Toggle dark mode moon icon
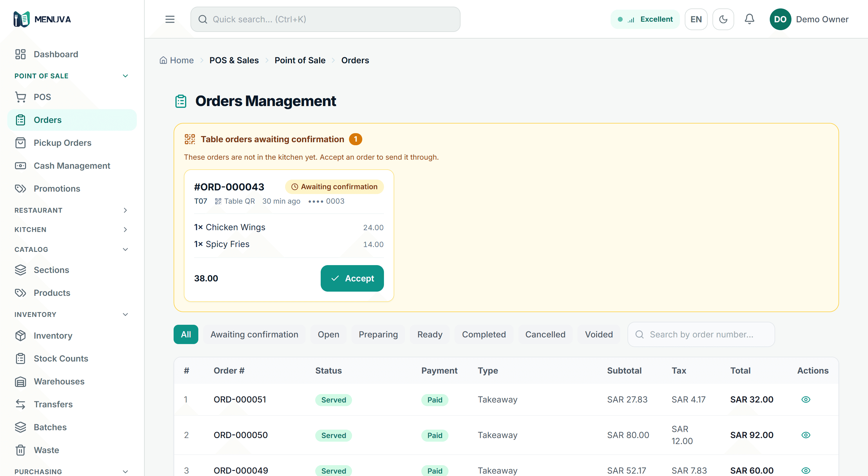 (x=723, y=19)
